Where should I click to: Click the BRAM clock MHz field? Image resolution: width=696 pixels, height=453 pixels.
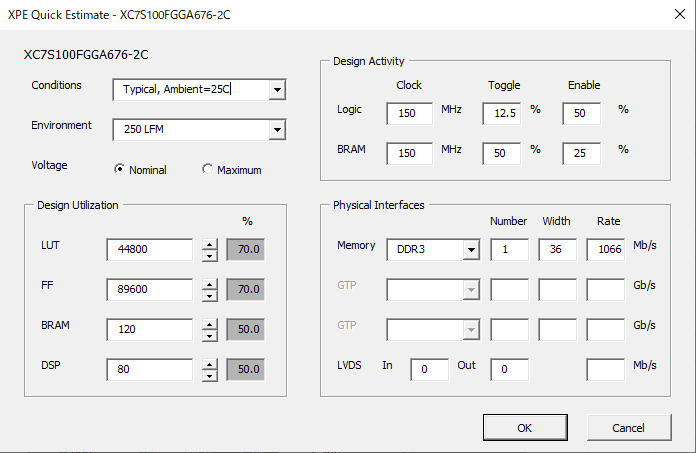(x=410, y=154)
